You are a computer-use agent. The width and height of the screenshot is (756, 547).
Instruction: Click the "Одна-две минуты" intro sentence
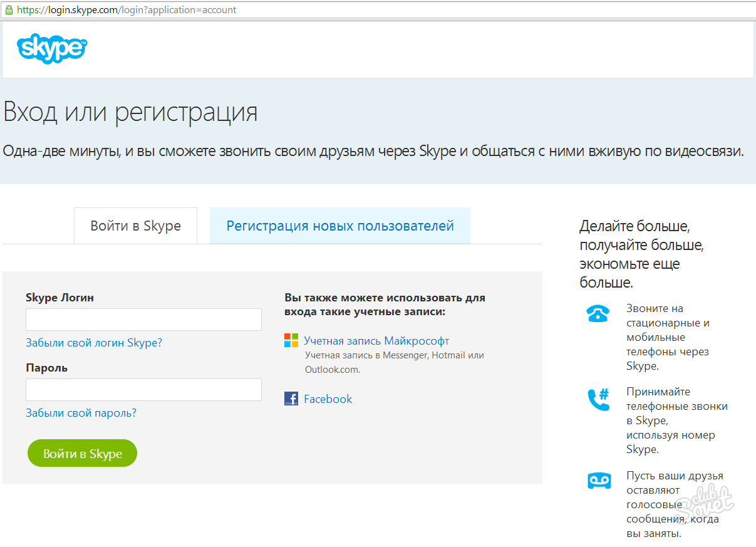tap(373, 151)
